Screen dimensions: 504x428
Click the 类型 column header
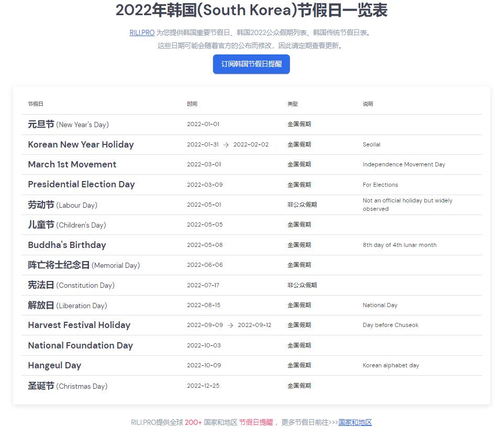[293, 104]
